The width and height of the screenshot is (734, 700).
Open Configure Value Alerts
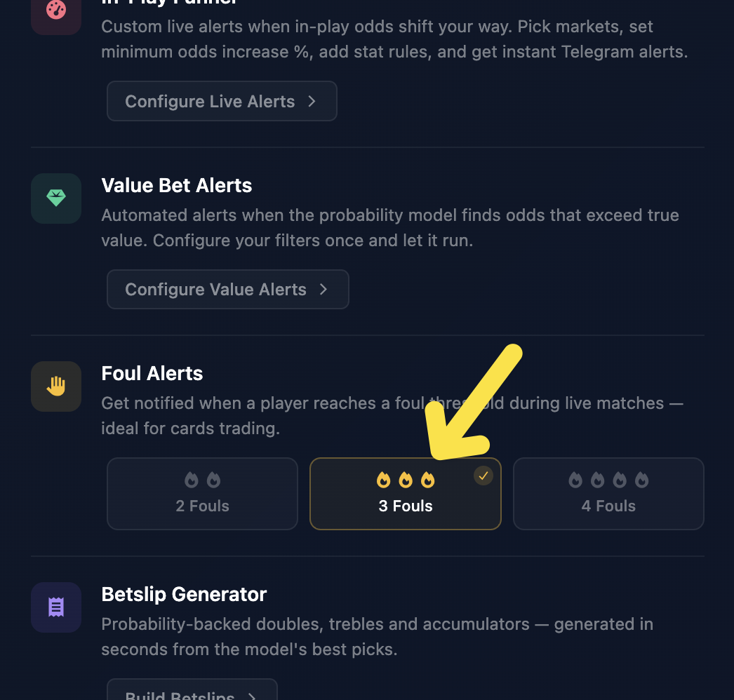[x=228, y=289]
